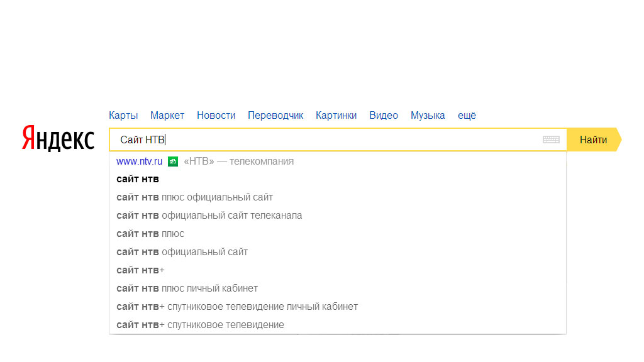Choose the short сайт нтв+ suggestion
This screenshot has height=362, width=644.
click(140, 270)
